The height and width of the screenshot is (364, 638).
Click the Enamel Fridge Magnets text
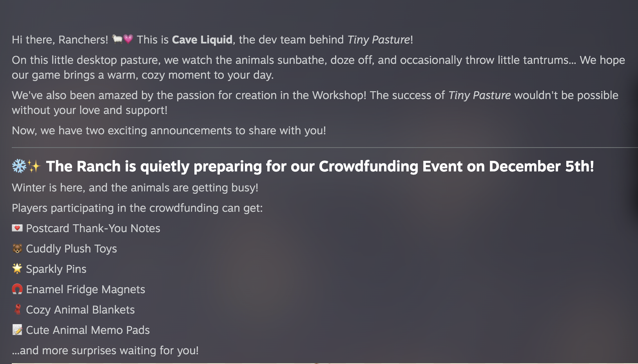(x=85, y=290)
